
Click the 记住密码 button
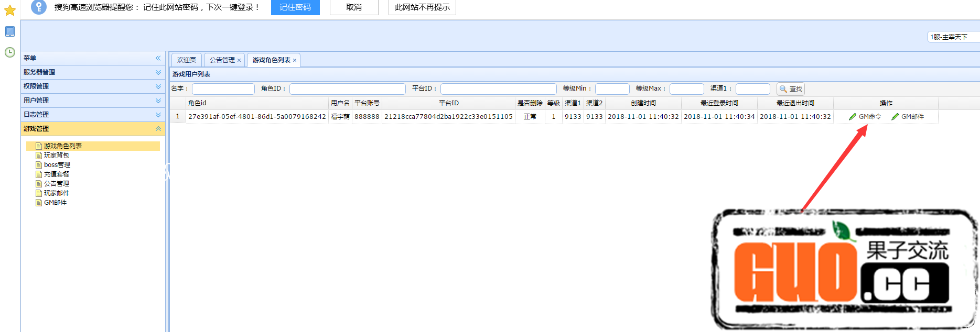pyautogui.click(x=295, y=7)
